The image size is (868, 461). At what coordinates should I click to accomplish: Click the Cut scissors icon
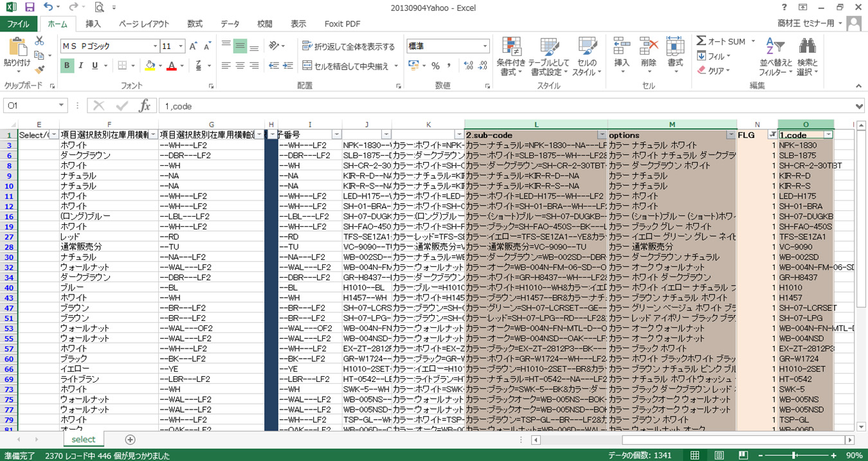coord(39,41)
